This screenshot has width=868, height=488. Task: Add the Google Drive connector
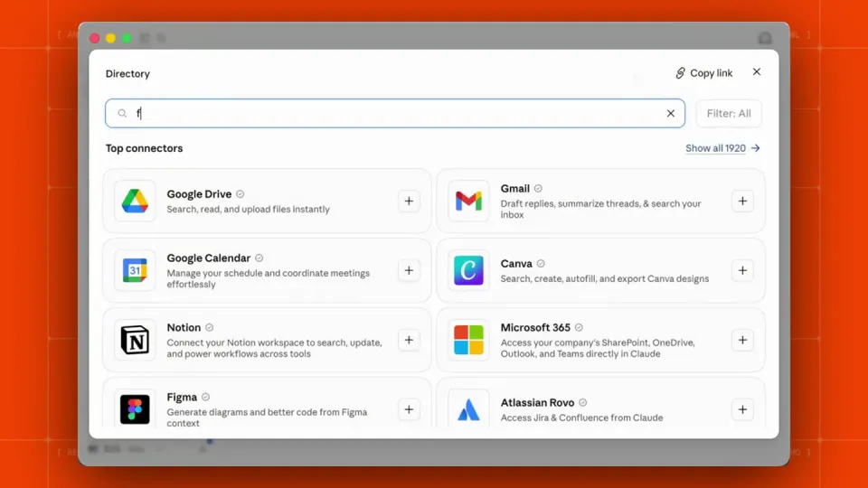pos(409,201)
